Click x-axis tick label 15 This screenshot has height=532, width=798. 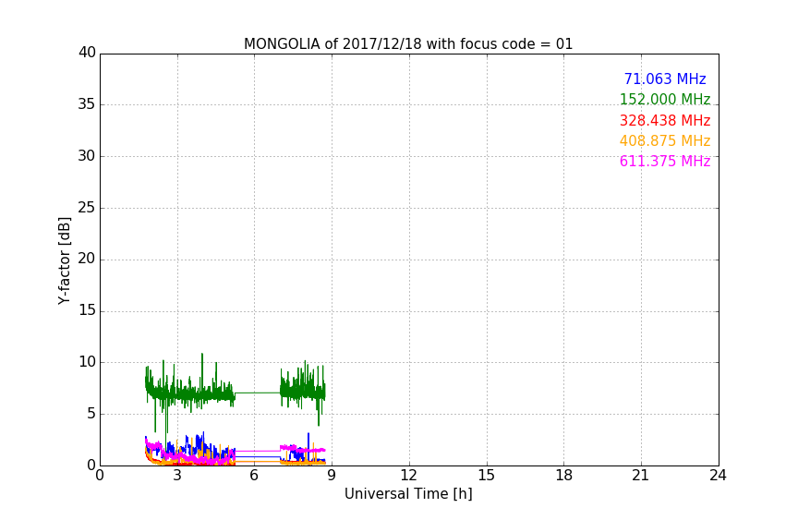(x=487, y=476)
